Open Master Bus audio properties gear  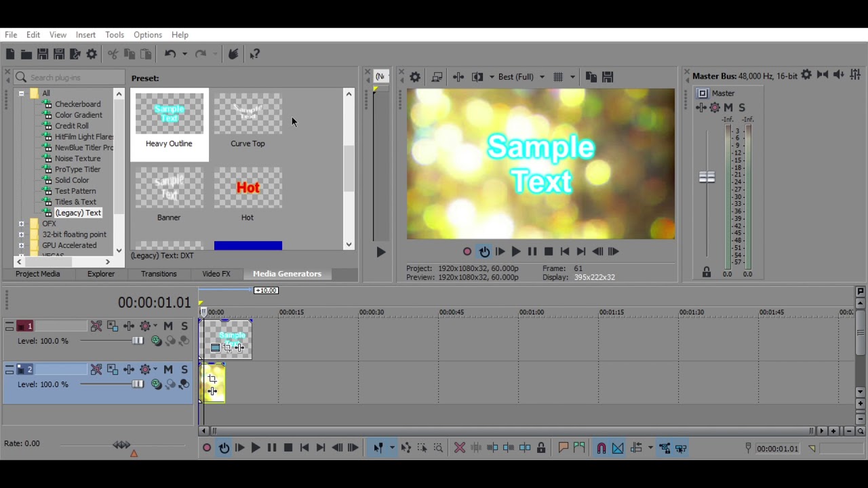[806, 75]
